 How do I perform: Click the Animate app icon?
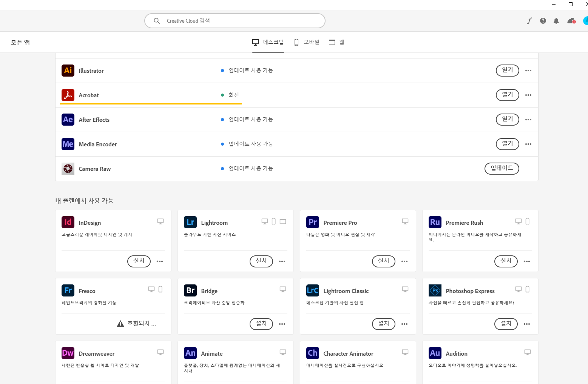coord(190,353)
